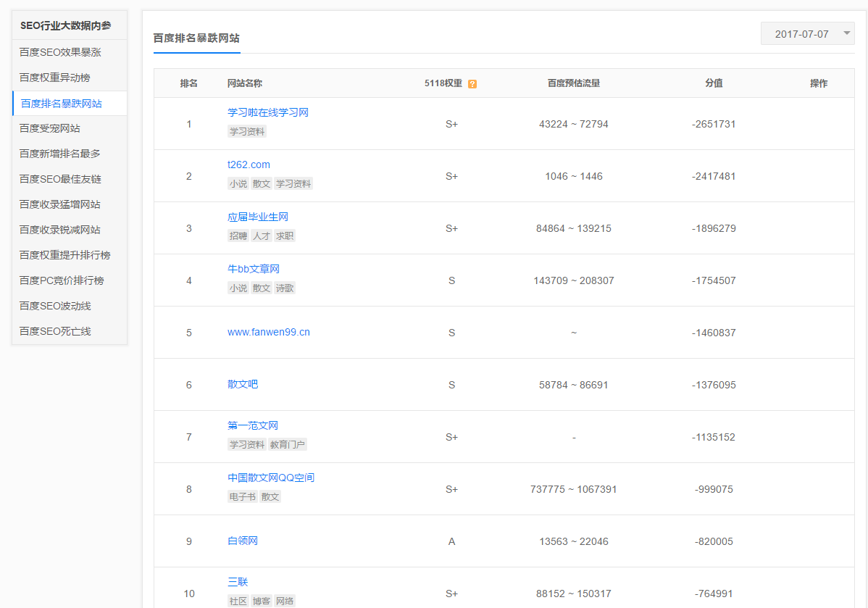Viewport: 868px width, 608px height.
Task: Open 百度权重提升排行榜 in sidebar
Action: pyautogui.click(x=64, y=255)
